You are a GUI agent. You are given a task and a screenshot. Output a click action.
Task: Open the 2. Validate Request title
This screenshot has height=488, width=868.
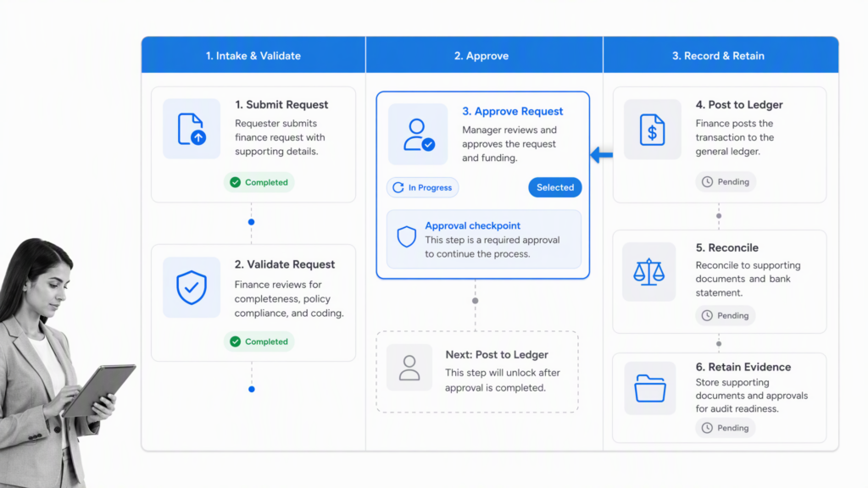(285, 264)
